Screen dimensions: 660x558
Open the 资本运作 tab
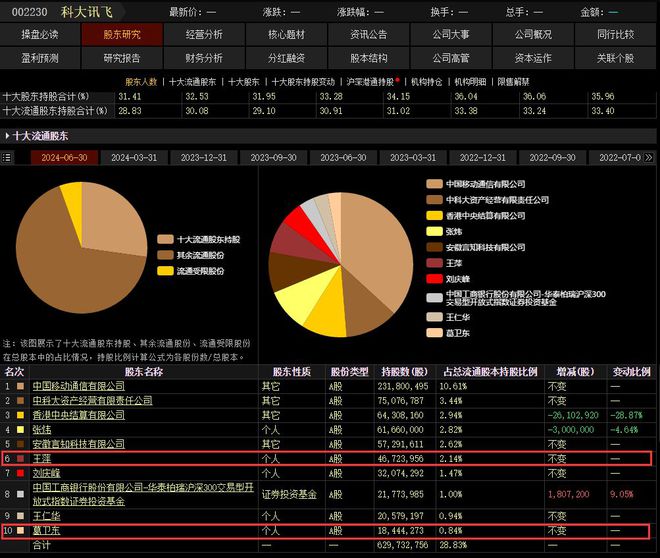coord(533,58)
